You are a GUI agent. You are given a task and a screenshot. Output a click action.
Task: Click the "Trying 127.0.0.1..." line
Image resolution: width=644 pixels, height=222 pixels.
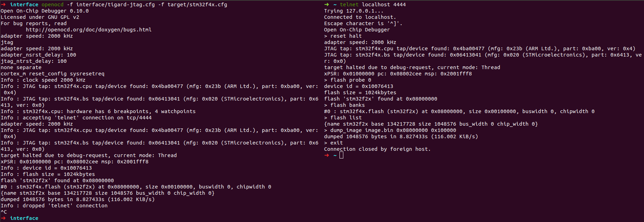(353, 11)
